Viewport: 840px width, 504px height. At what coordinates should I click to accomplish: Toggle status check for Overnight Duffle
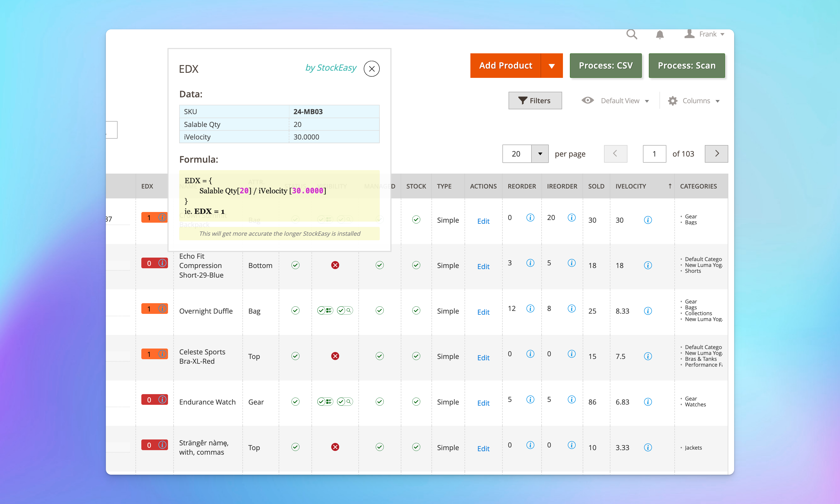(x=295, y=310)
